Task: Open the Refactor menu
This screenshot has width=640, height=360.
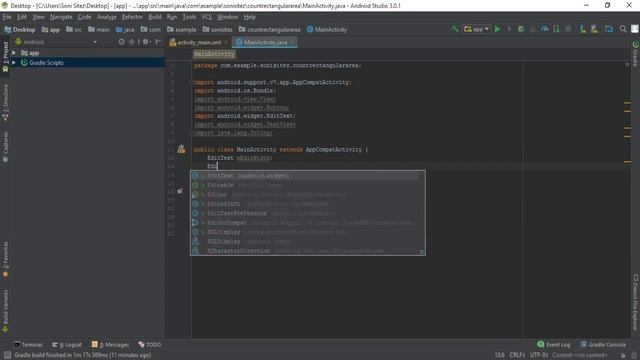Action: click(132, 17)
